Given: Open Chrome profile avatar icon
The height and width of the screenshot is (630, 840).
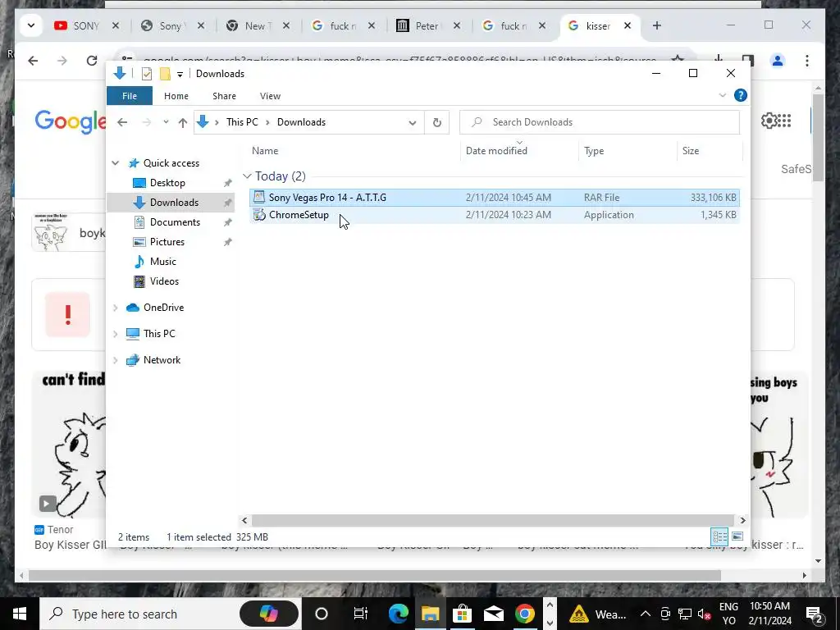Looking at the screenshot, I should (778, 61).
